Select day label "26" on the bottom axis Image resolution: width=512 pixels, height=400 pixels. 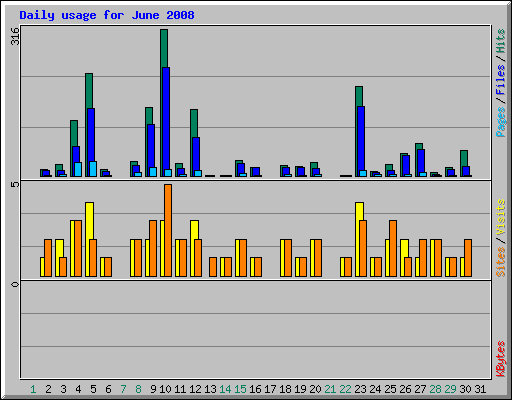[405, 389]
